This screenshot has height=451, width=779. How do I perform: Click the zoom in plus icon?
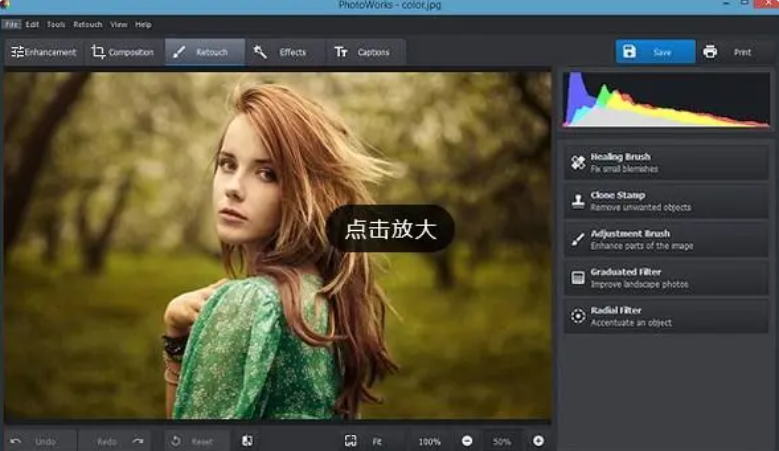tap(538, 441)
